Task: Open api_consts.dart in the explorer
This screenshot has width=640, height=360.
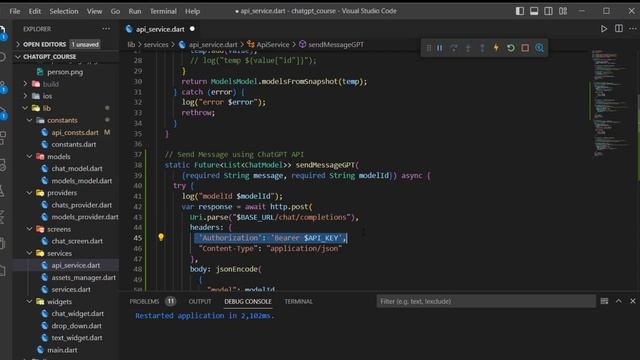Action: [75, 132]
